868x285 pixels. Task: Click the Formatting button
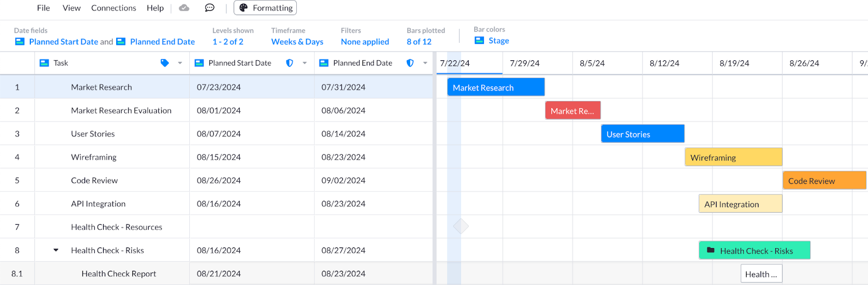coord(265,8)
